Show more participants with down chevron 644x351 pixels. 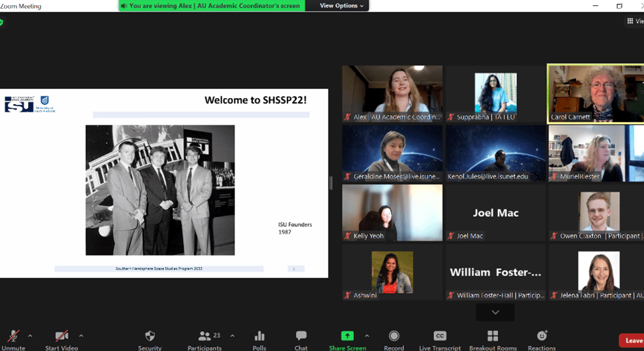(495, 312)
